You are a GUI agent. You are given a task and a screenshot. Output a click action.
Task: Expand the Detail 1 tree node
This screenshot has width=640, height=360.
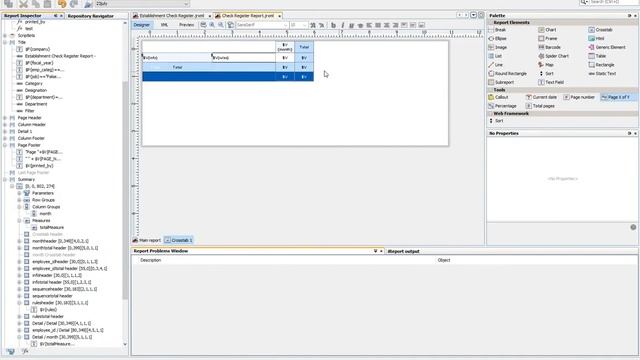coord(5,131)
